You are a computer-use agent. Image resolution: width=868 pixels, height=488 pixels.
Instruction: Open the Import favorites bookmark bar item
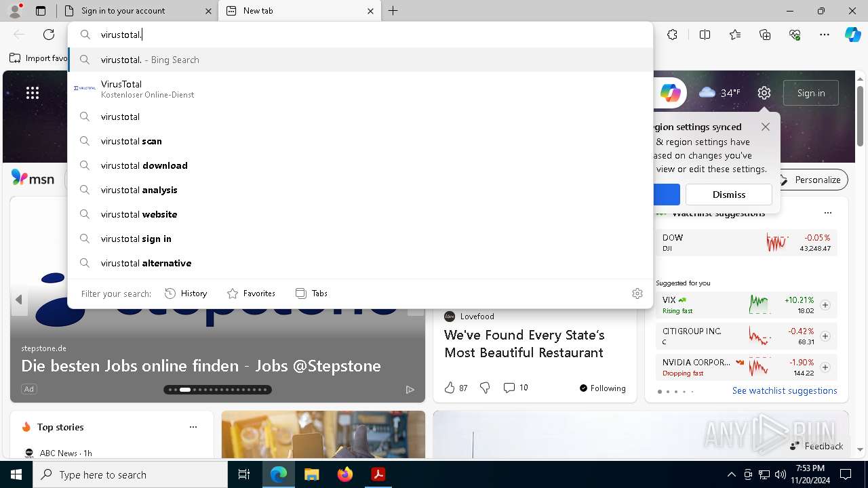tap(39, 58)
